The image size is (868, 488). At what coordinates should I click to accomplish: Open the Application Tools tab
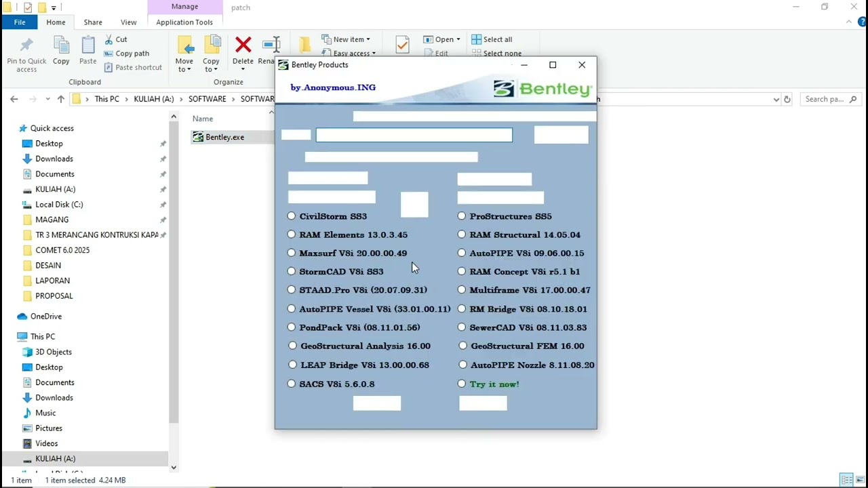click(x=184, y=22)
